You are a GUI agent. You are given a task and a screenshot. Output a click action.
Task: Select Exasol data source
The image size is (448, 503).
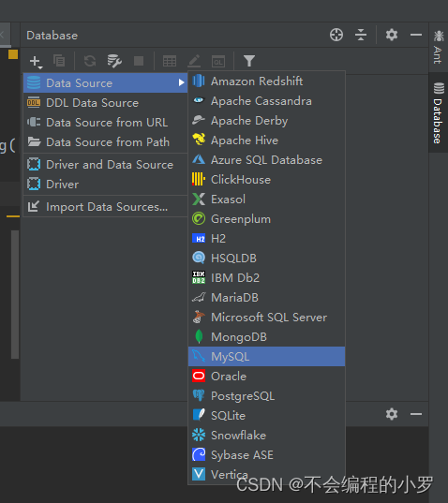click(x=267, y=200)
